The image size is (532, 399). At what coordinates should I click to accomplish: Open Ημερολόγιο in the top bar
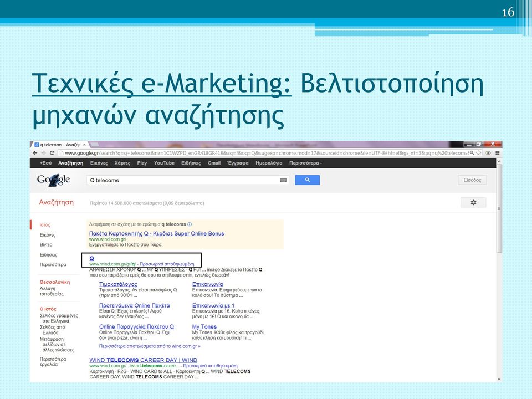pyautogui.click(x=269, y=163)
